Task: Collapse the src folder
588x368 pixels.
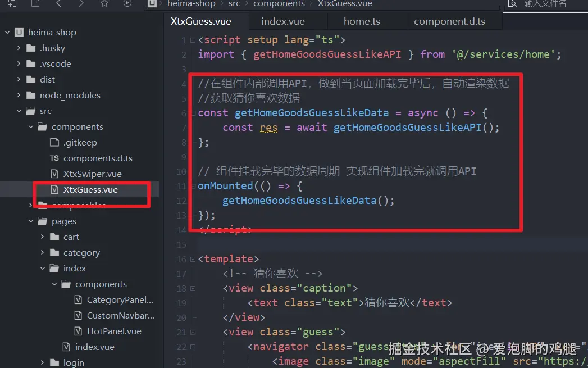Action: coord(19,111)
